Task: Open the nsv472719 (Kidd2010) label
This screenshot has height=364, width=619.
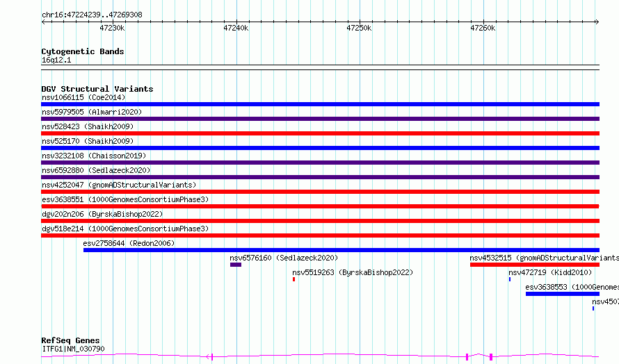Action: [550, 272]
